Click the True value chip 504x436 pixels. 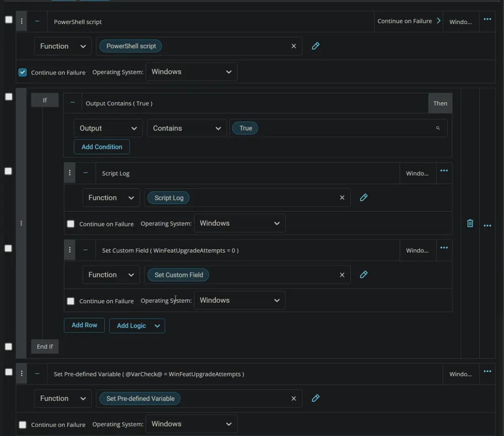245,128
